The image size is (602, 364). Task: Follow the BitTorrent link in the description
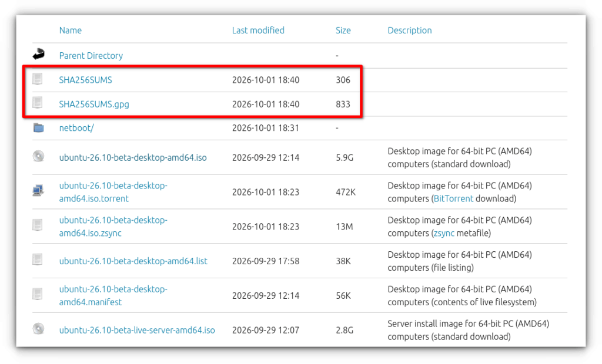453,198
